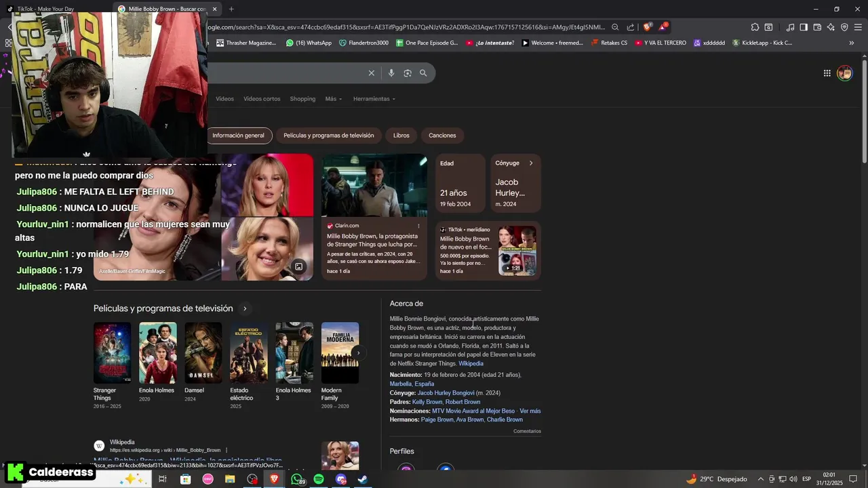Viewport: 868px width, 488px height.
Task: Open the notification center icon
Action: click(x=853, y=479)
